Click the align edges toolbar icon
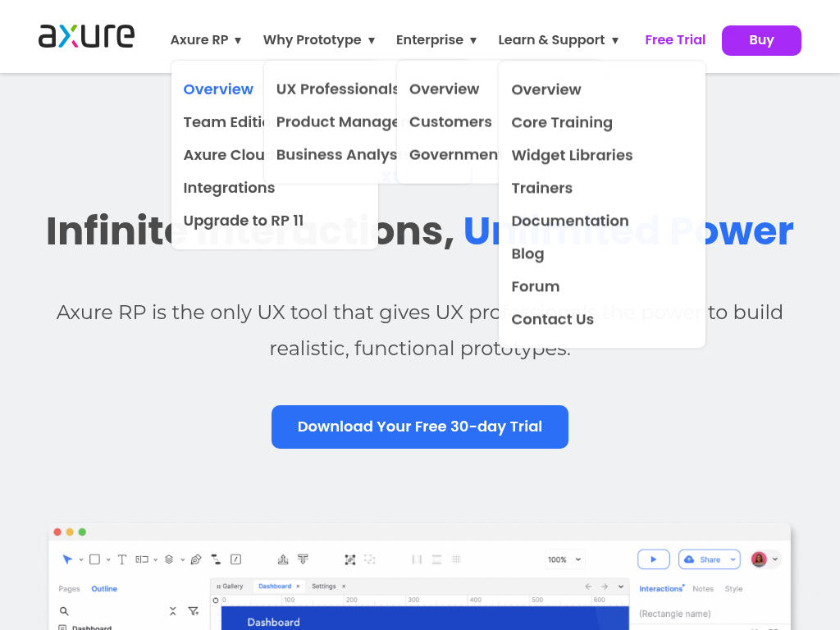This screenshot has width=840, height=630. tap(417, 559)
